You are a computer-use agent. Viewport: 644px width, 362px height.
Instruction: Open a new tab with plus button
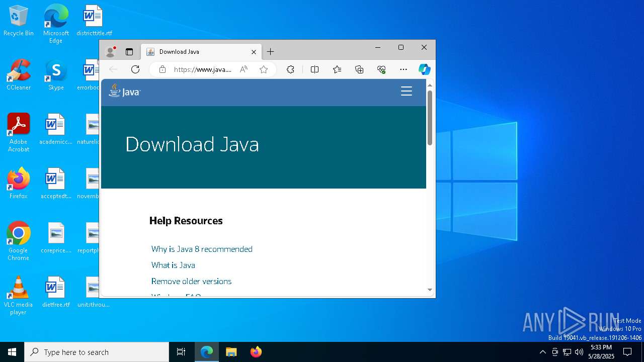click(x=271, y=52)
